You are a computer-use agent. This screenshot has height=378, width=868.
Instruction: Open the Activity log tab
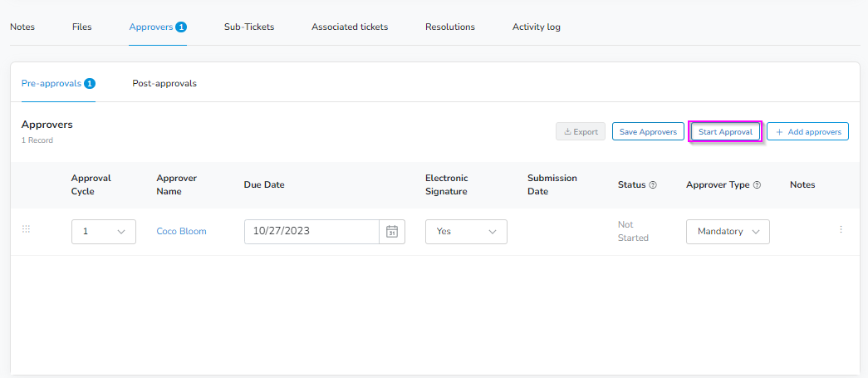click(x=537, y=27)
